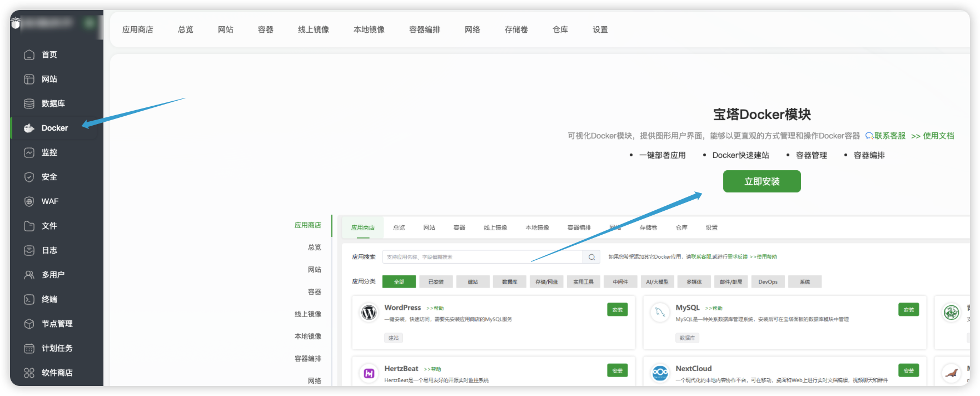Switch to the top-bar 网站 tab

pos(226,29)
